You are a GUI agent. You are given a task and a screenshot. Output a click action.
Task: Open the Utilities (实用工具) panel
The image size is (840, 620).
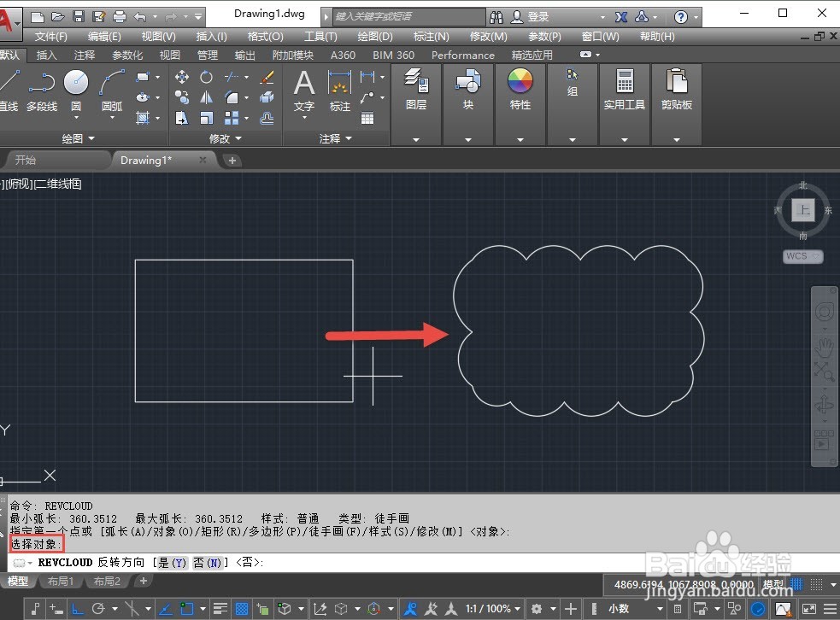point(624,90)
